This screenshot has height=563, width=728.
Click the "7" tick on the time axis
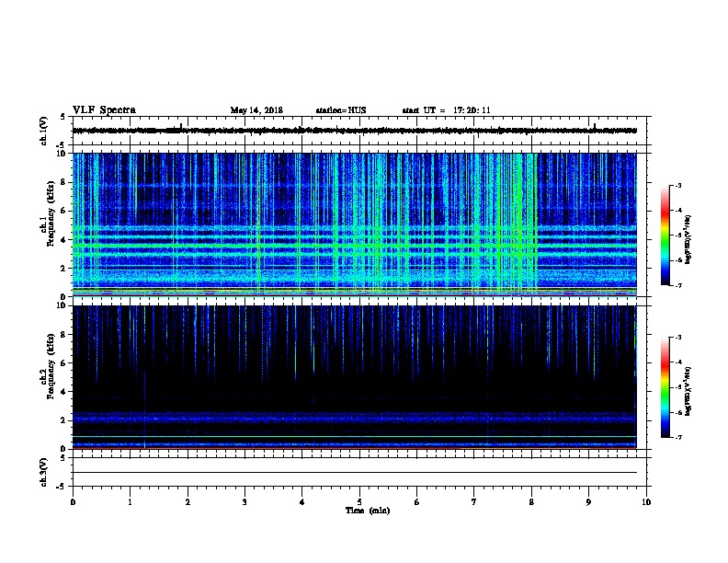point(474,502)
